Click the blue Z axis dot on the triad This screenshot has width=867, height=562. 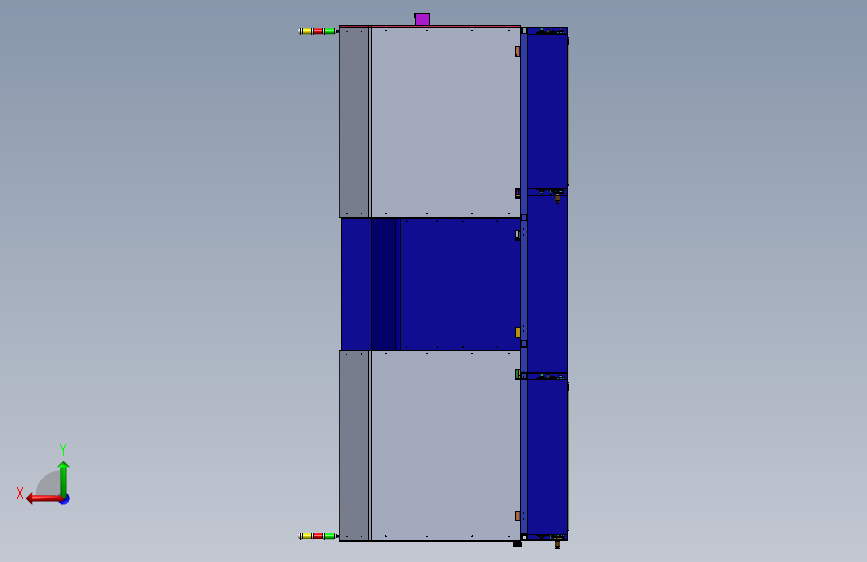65,500
